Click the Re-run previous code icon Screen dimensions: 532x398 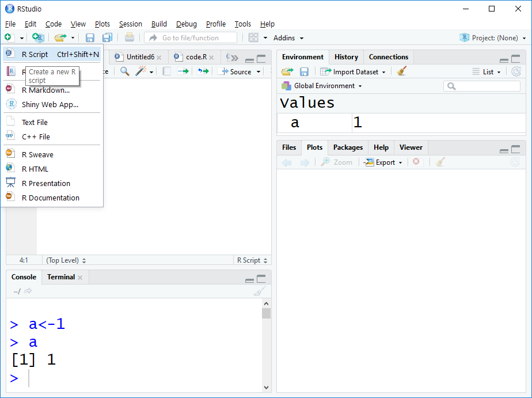(x=203, y=71)
